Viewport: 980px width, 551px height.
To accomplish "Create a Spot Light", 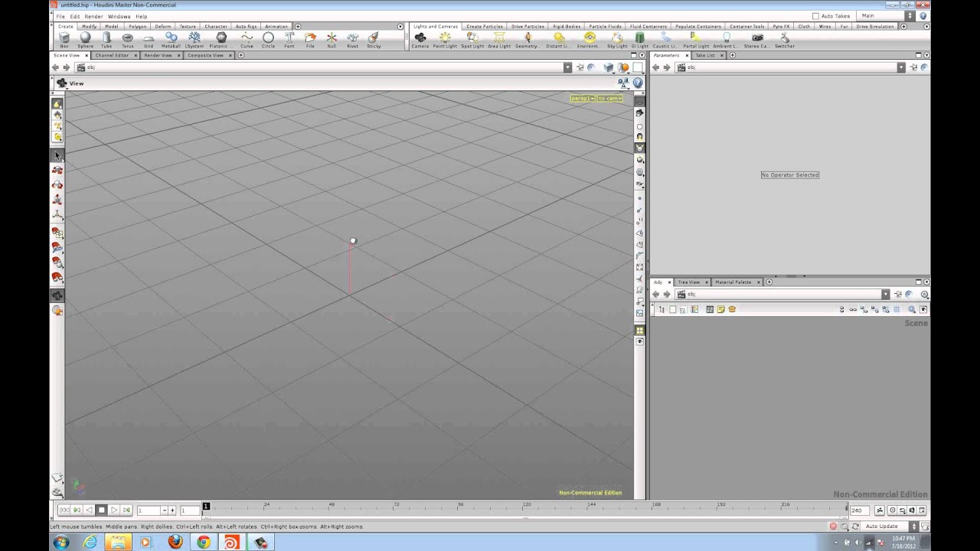I will click(472, 40).
